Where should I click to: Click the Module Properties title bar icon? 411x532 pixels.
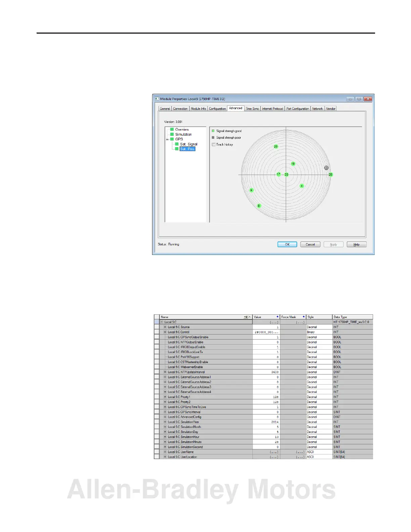pyautogui.click(x=156, y=99)
